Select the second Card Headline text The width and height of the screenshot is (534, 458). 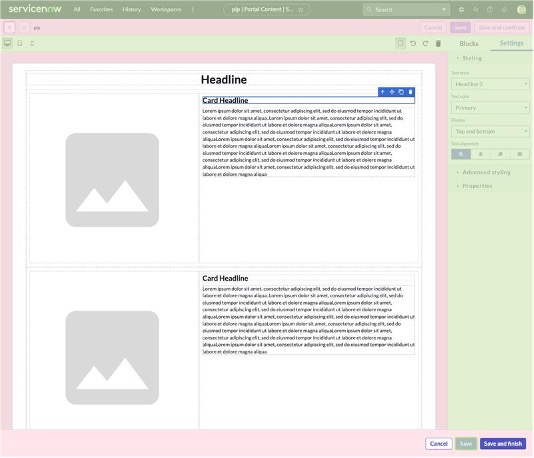tap(225, 278)
